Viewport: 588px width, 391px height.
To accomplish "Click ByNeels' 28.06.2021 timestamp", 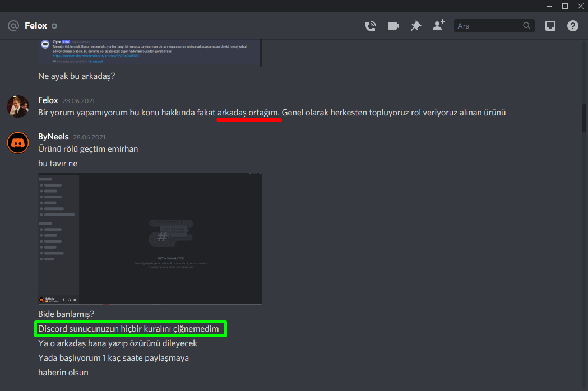I will click(x=89, y=137).
